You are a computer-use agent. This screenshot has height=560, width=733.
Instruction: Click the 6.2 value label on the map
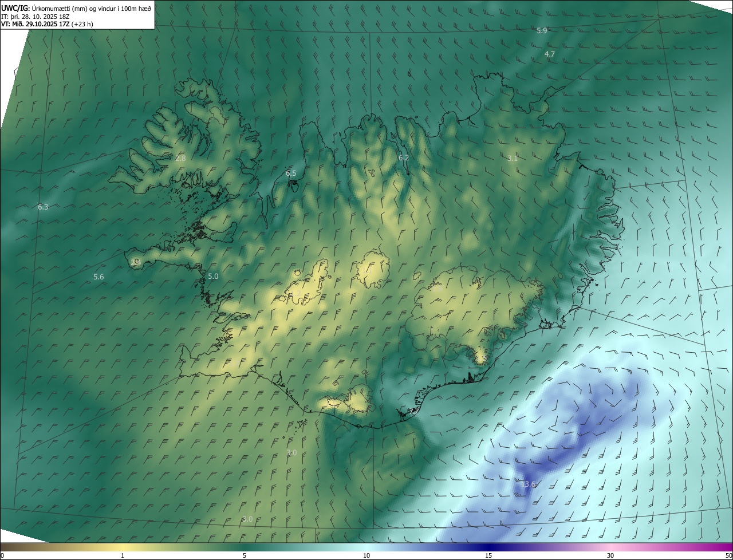click(x=404, y=157)
